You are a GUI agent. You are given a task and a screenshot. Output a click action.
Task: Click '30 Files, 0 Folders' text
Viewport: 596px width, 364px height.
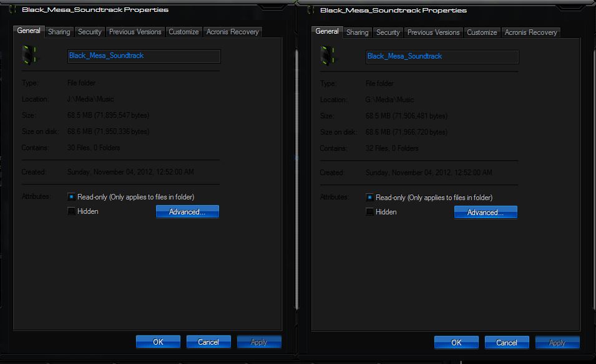pos(94,148)
